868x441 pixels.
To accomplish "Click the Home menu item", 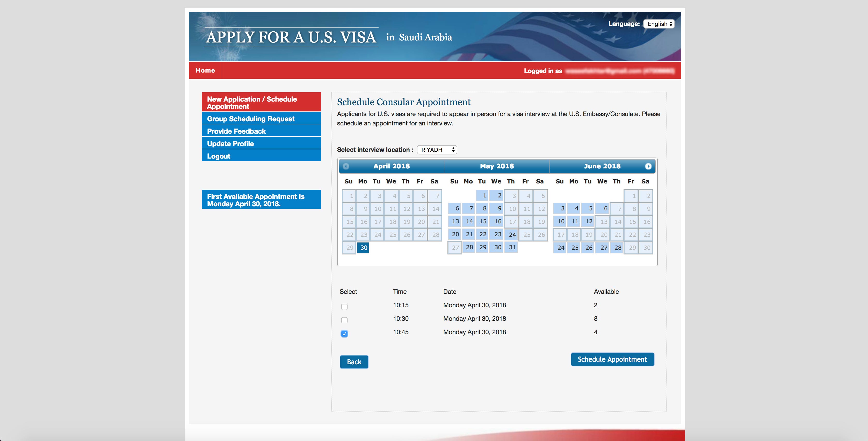I will click(205, 70).
